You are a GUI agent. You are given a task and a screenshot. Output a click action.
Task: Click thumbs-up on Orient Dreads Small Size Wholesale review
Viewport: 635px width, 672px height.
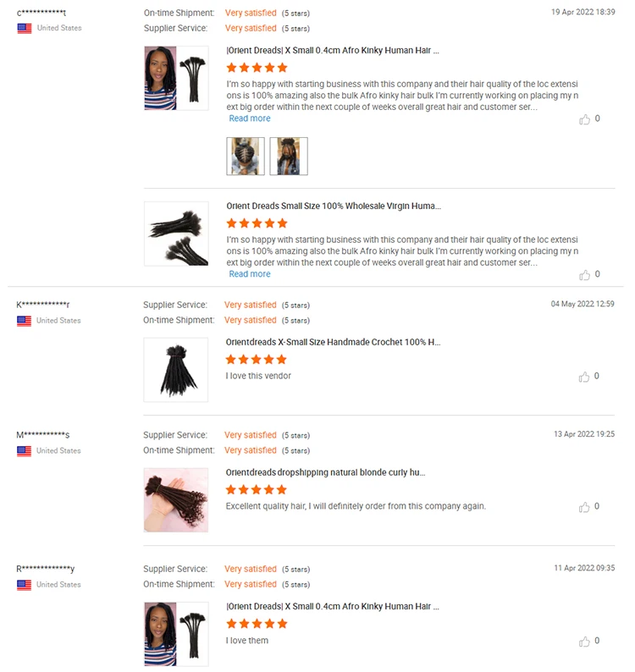click(x=584, y=275)
